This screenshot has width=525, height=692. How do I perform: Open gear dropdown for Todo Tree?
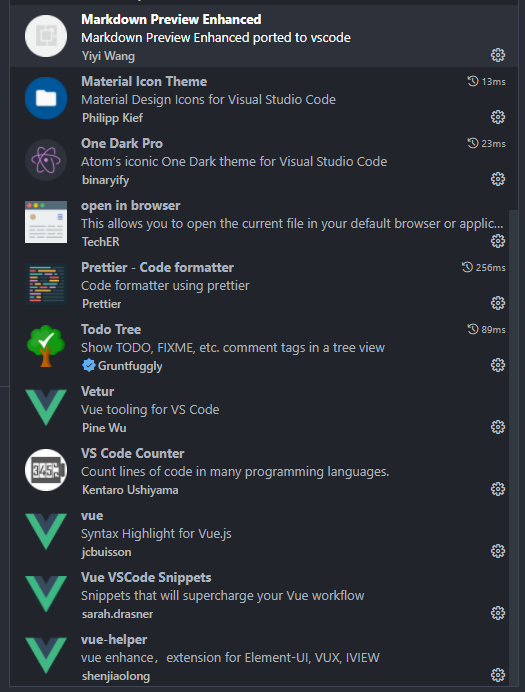498,365
